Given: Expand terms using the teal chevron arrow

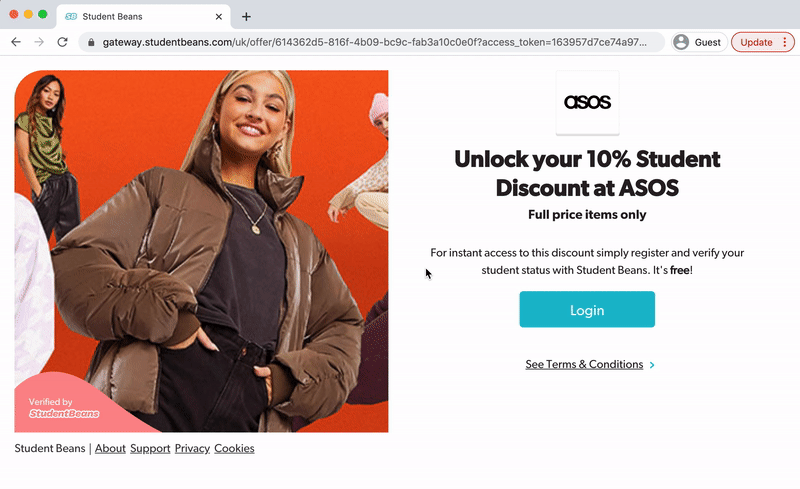Looking at the screenshot, I should click(652, 365).
